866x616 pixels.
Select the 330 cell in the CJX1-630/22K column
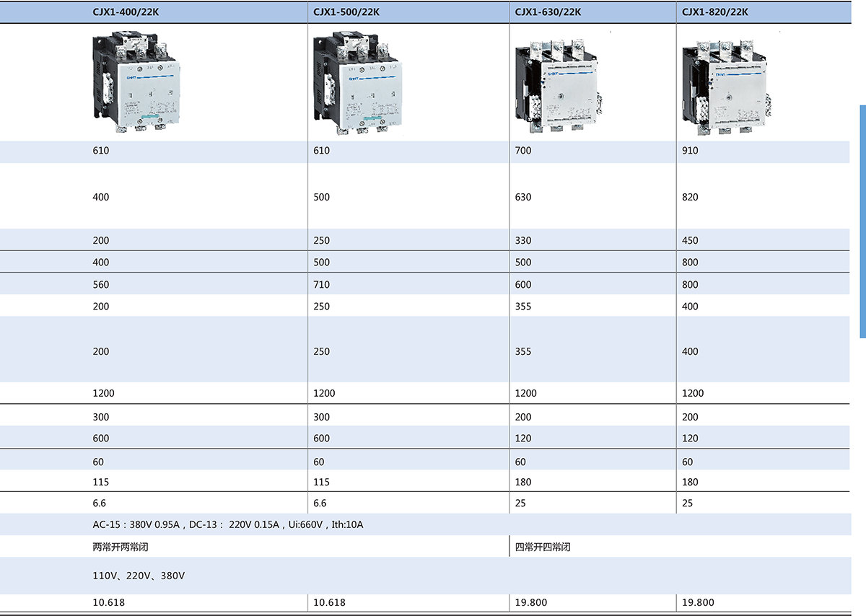(523, 240)
